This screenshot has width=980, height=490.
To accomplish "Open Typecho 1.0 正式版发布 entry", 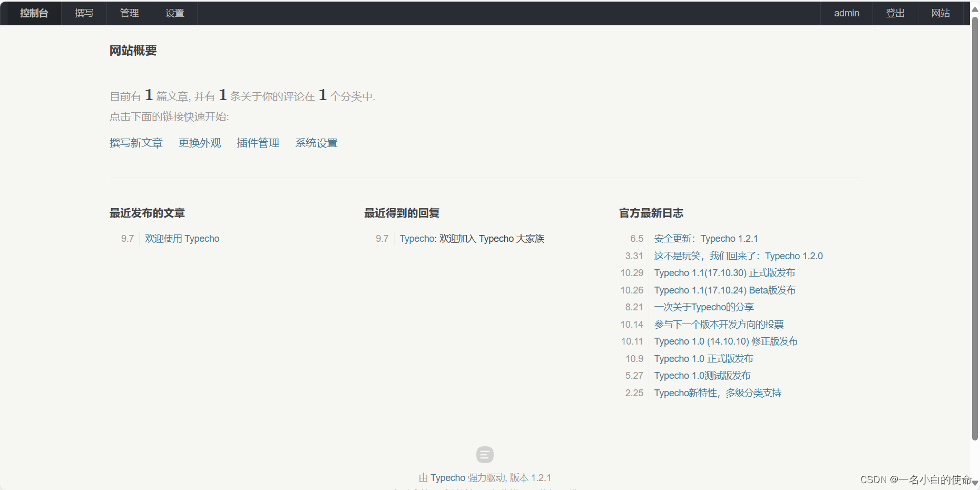I will pos(703,359).
